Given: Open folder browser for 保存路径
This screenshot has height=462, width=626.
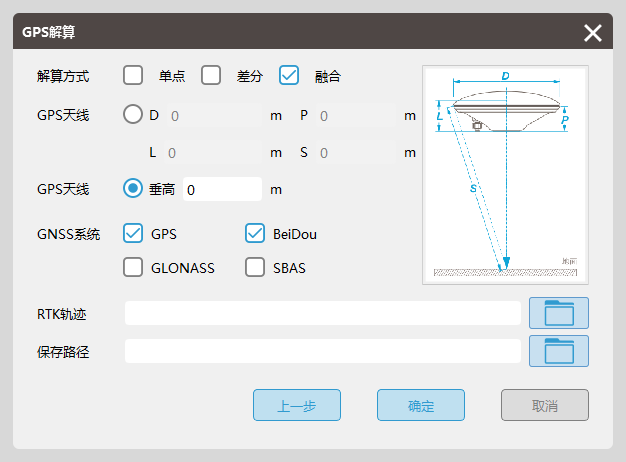Looking at the screenshot, I should click(558, 351).
